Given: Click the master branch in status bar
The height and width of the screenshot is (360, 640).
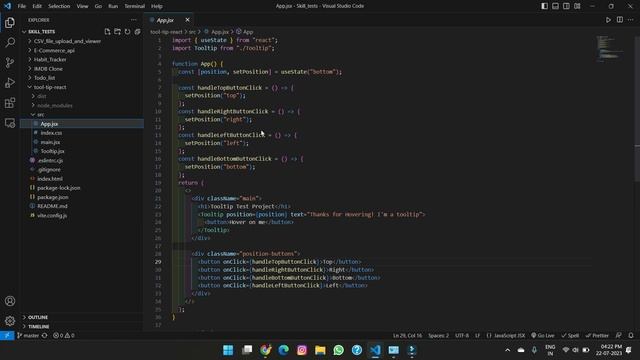Looking at the screenshot, I should (28, 336).
